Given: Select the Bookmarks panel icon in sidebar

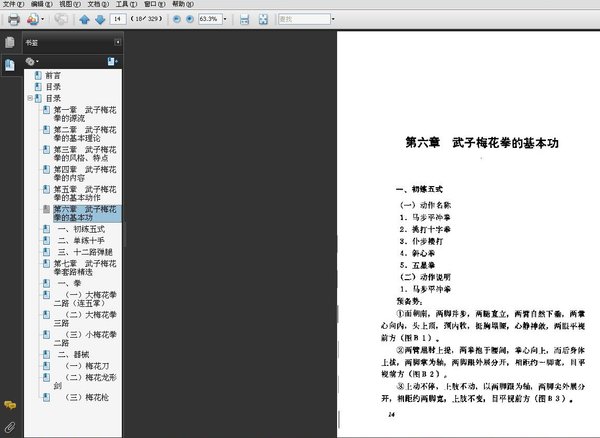Looking at the screenshot, I should pos(10,65).
